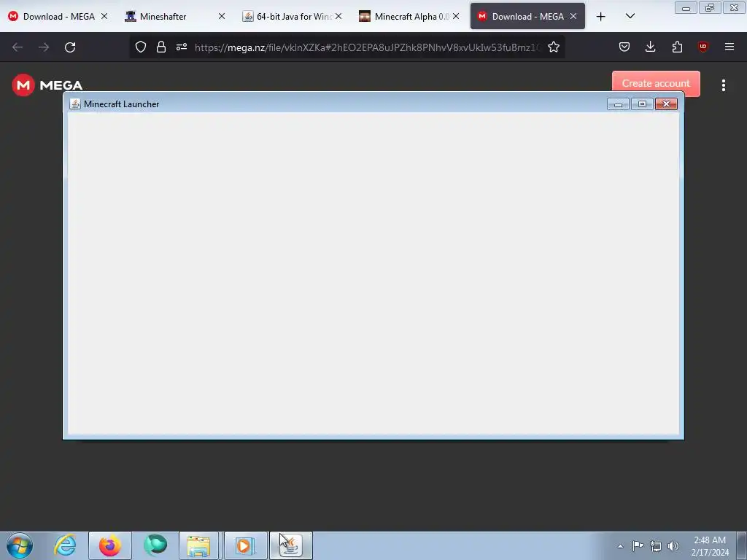Close the 64-bit Java tab
This screenshot has width=747, height=560.
click(338, 16)
